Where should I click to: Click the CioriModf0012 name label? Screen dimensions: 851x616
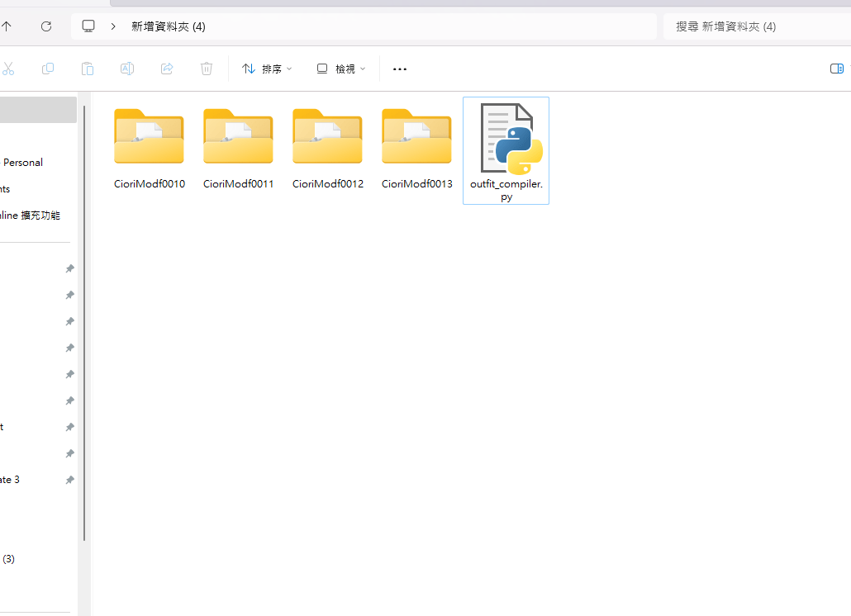coord(328,184)
